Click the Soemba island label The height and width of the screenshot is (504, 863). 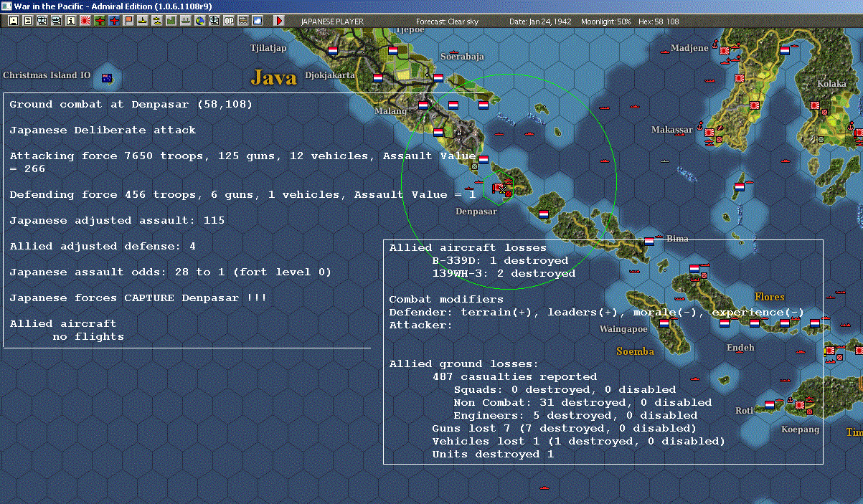(x=635, y=351)
